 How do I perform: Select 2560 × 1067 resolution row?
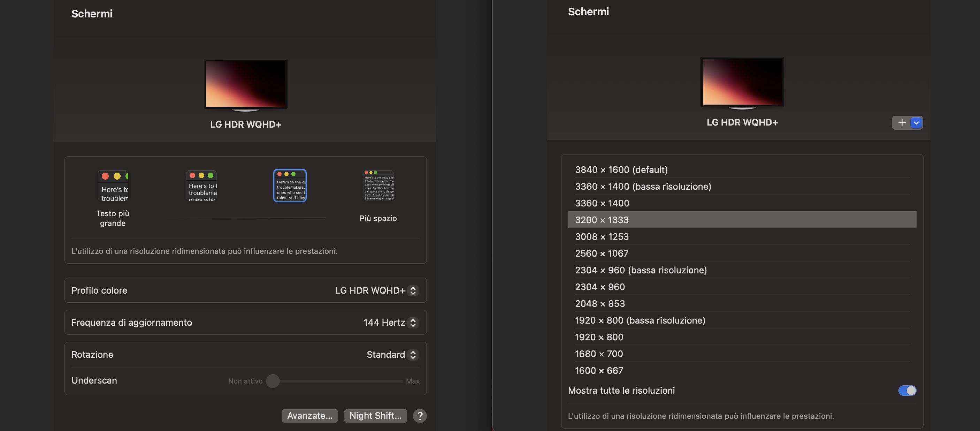602,253
